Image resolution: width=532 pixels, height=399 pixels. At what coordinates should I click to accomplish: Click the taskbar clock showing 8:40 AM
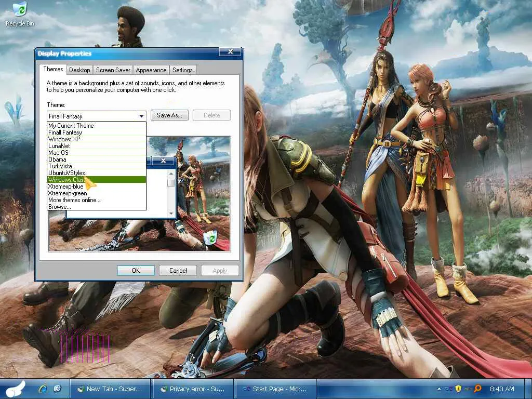[x=502, y=389]
